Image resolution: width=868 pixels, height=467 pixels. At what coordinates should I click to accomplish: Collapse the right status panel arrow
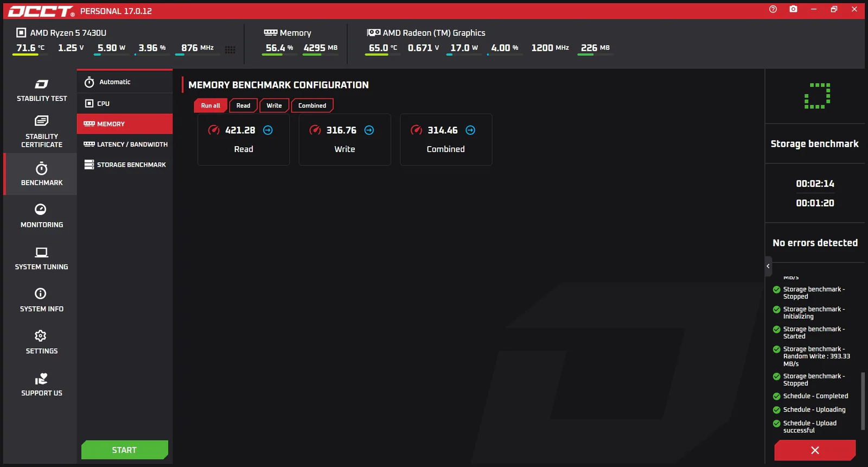click(768, 266)
